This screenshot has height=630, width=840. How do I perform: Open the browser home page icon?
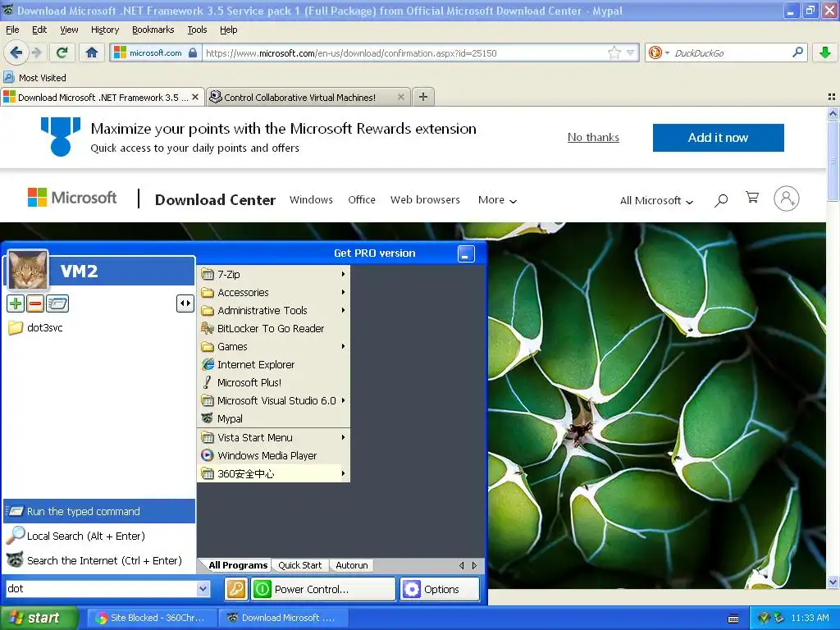tap(92, 52)
